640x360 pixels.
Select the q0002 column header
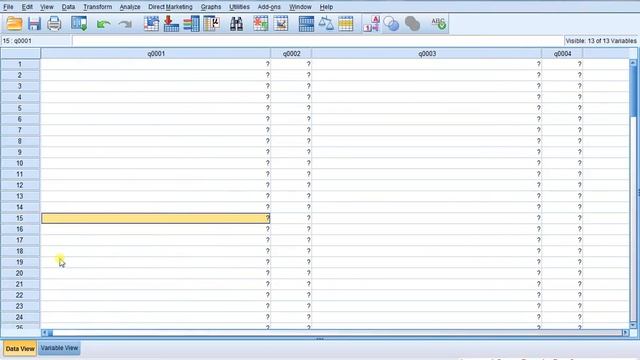pyautogui.click(x=291, y=53)
